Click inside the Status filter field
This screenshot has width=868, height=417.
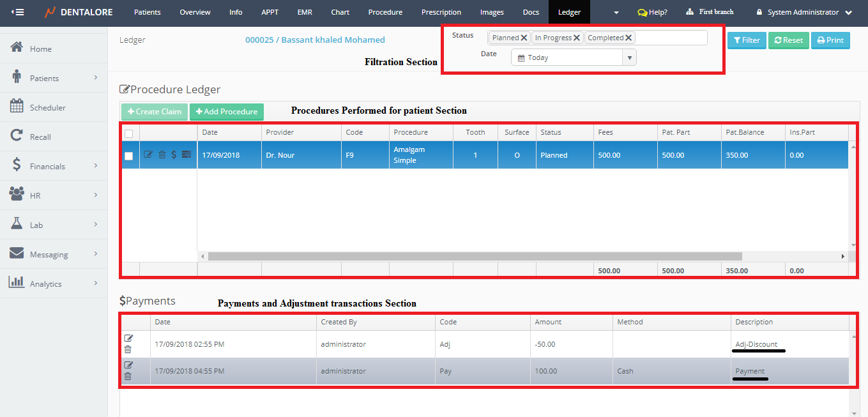point(671,38)
